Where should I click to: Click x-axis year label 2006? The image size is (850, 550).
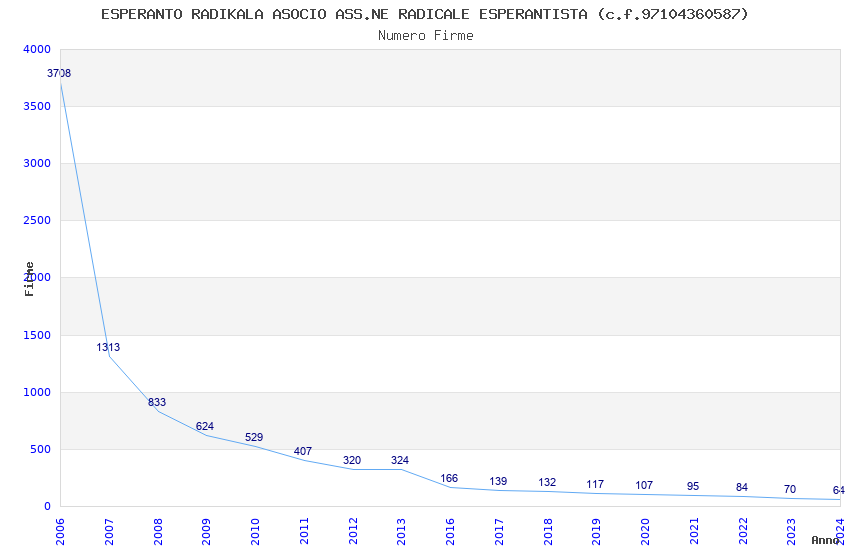[x=60, y=532]
